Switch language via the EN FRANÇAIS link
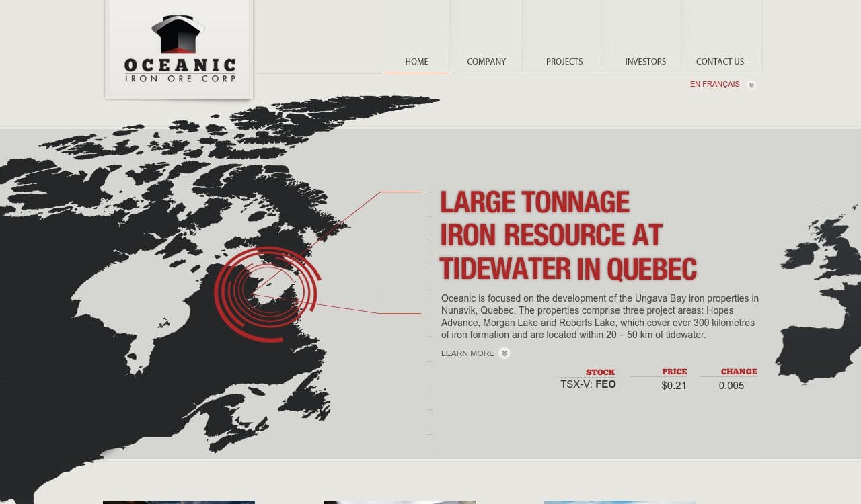 714,84
